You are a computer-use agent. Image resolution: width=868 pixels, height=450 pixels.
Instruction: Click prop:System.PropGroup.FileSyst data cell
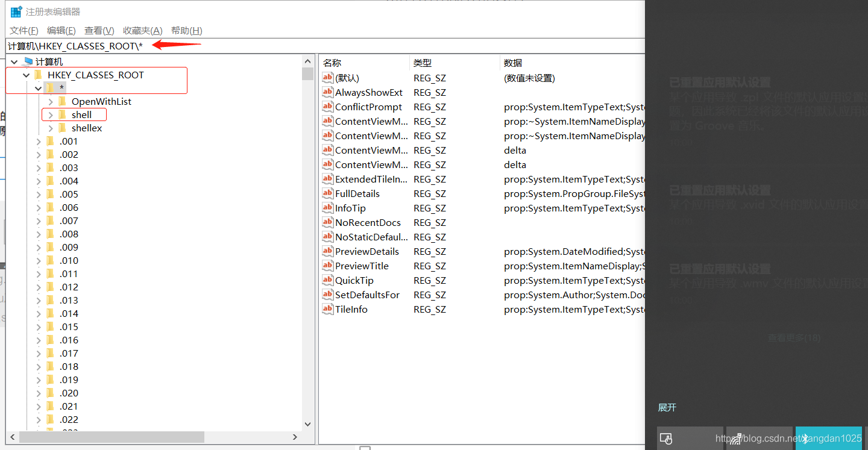(574, 193)
